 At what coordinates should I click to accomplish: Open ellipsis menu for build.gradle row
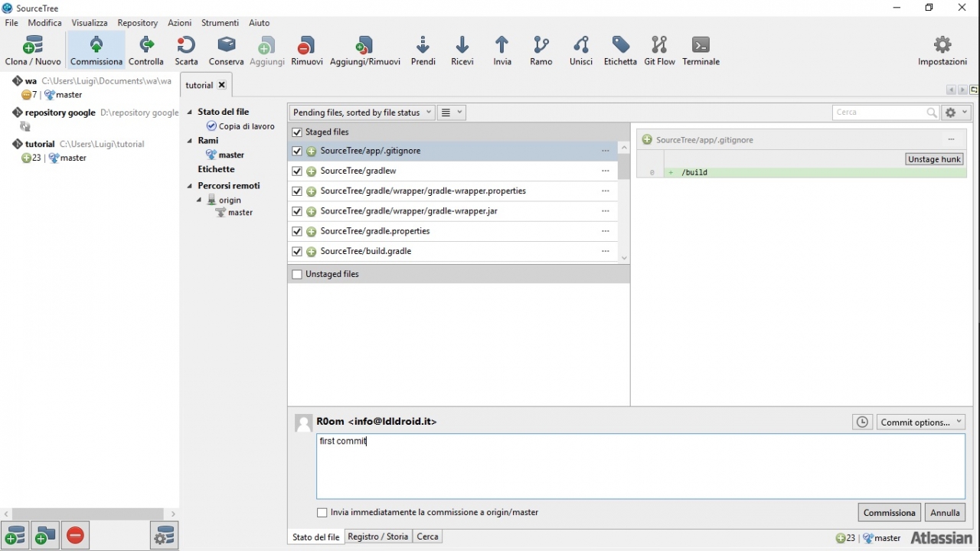click(606, 251)
